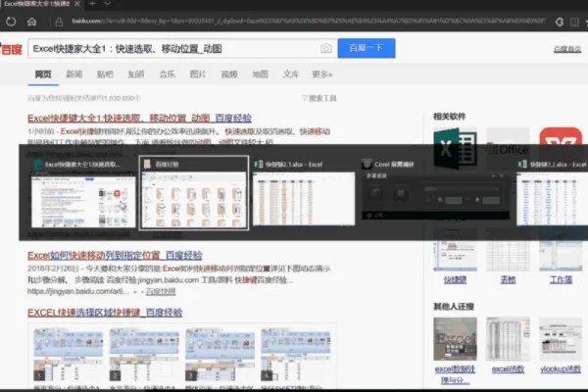Expand the tab list chevron beside new tab
This screenshot has width=588, height=392.
[107, 4]
